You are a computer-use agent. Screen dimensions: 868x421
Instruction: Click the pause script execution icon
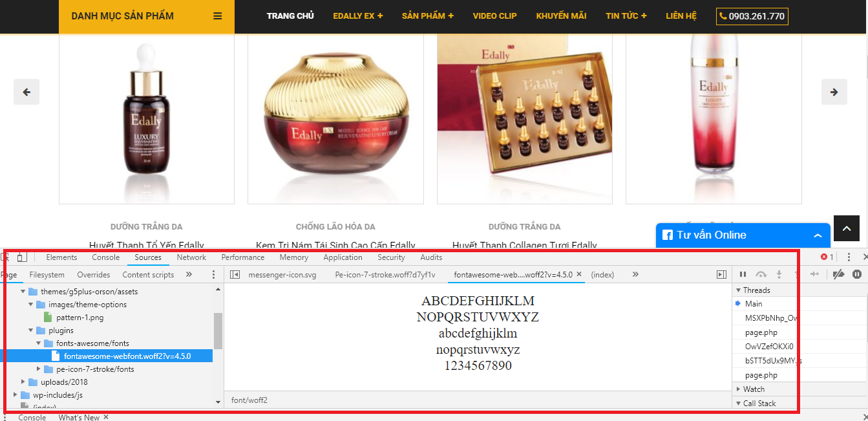(743, 275)
